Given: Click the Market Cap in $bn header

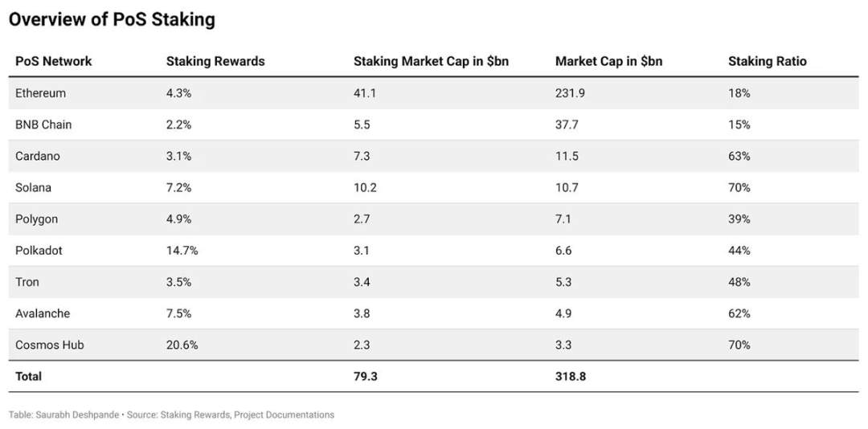Looking at the screenshot, I should [x=608, y=61].
